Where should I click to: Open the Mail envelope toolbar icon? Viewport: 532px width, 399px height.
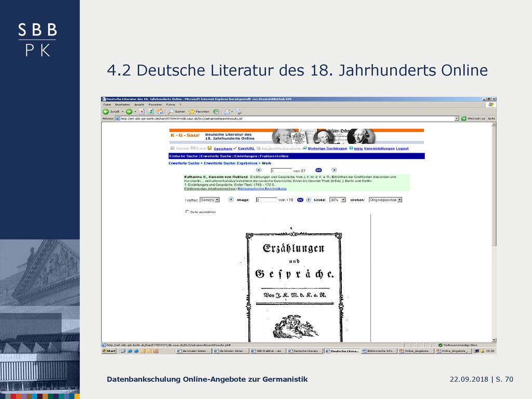point(228,112)
